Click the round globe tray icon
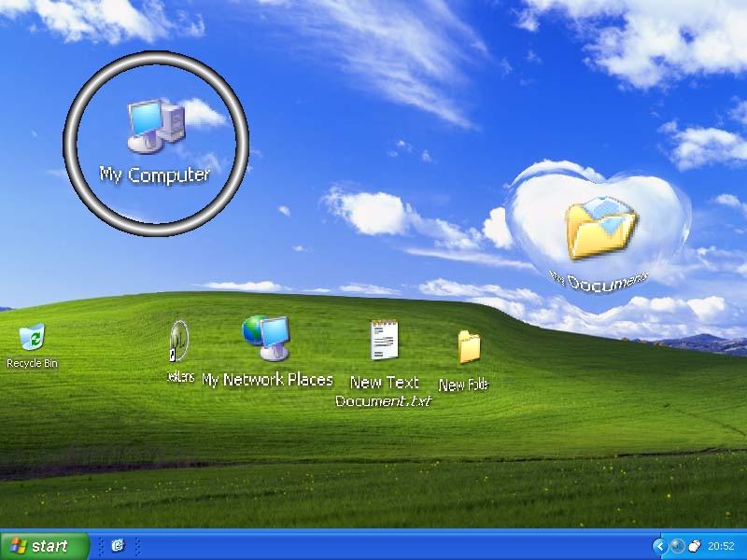 click(x=677, y=546)
